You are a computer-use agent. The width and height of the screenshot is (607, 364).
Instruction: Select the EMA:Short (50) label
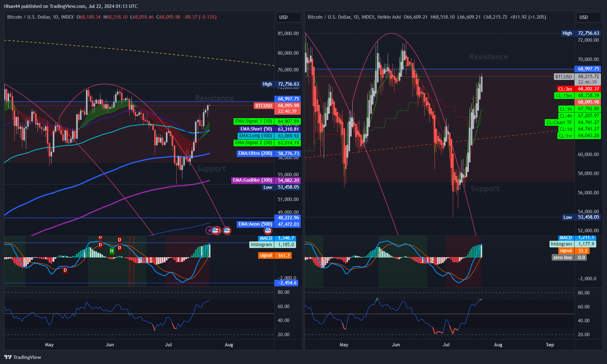256,129
